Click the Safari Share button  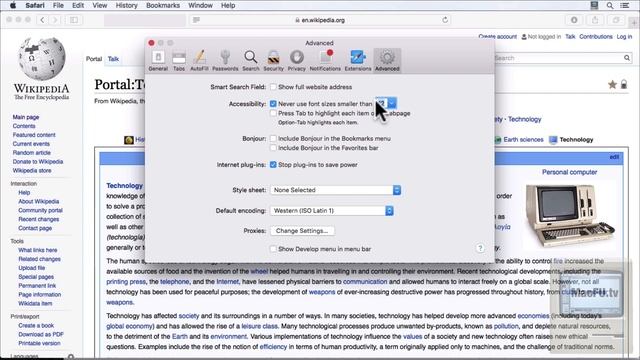pos(595,20)
